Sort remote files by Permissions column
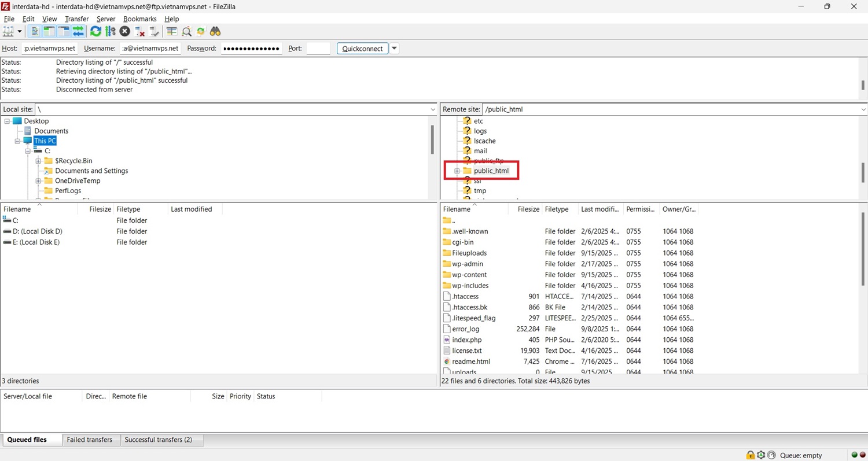The image size is (868, 461). (x=641, y=209)
